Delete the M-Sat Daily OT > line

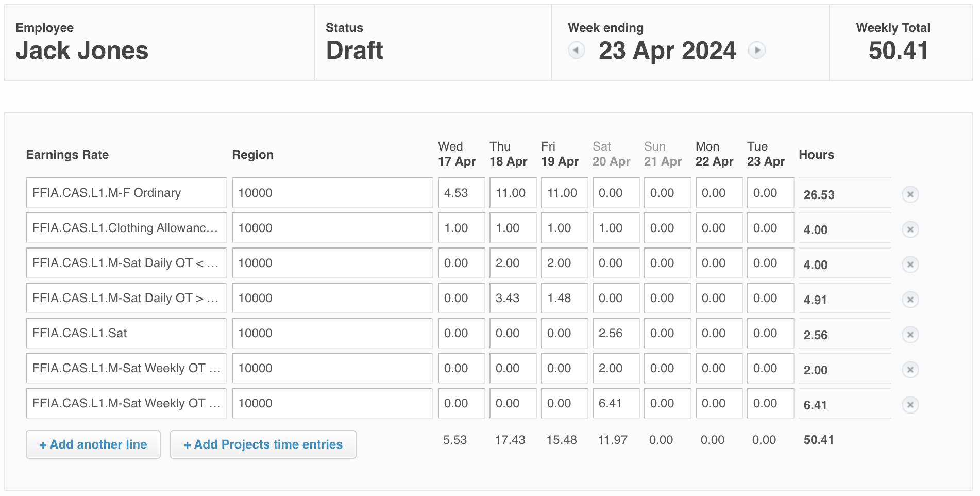[x=910, y=300]
